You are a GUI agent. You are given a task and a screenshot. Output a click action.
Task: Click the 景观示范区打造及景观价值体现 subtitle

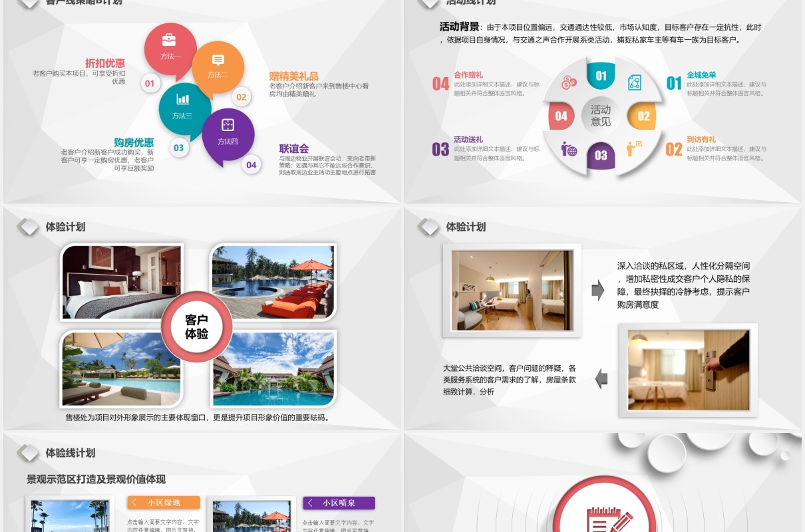click(96, 479)
